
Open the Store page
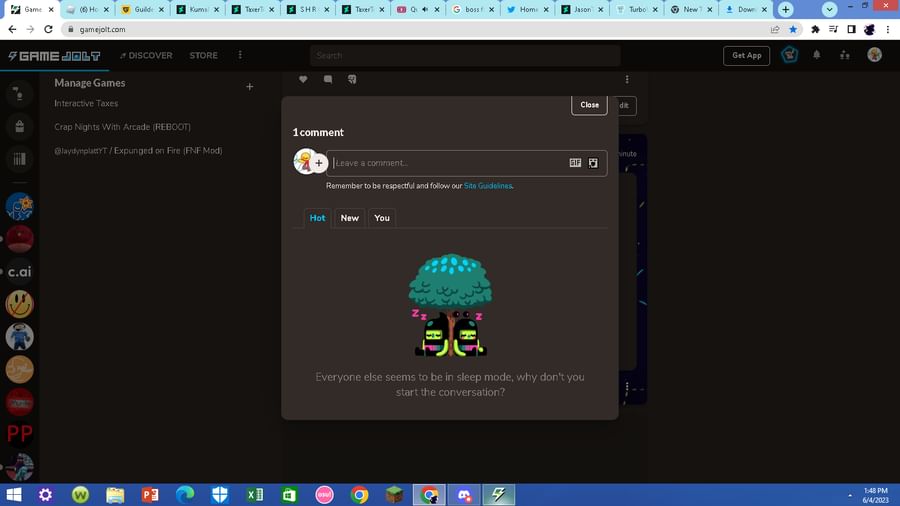(x=204, y=56)
